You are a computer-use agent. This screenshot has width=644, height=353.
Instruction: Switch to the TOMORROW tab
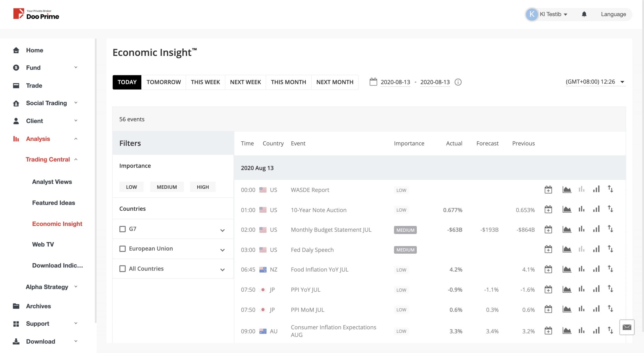point(164,82)
